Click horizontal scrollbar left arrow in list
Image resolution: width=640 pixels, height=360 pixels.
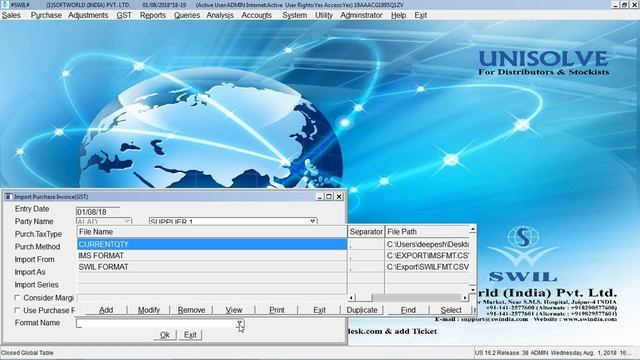[x=352, y=298]
